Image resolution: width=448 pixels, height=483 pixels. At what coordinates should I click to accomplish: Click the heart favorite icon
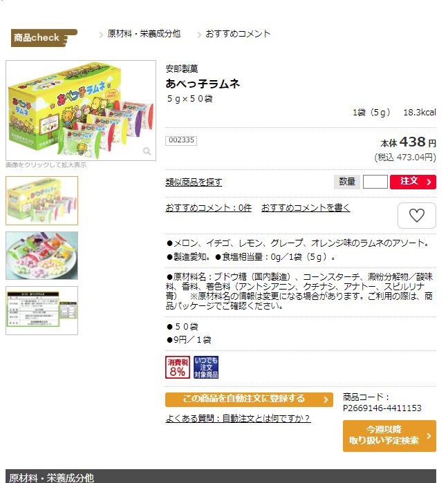pyautogui.click(x=417, y=216)
